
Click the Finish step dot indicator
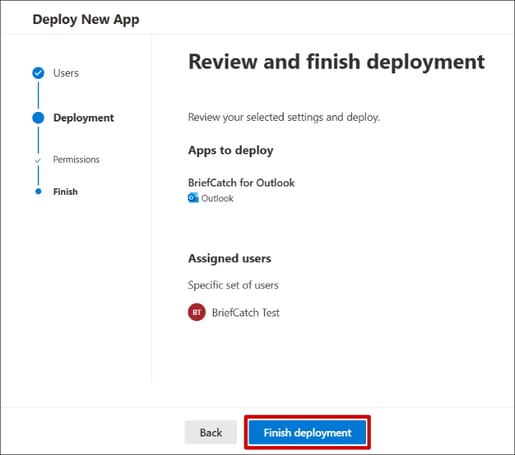(x=38, y=191)
